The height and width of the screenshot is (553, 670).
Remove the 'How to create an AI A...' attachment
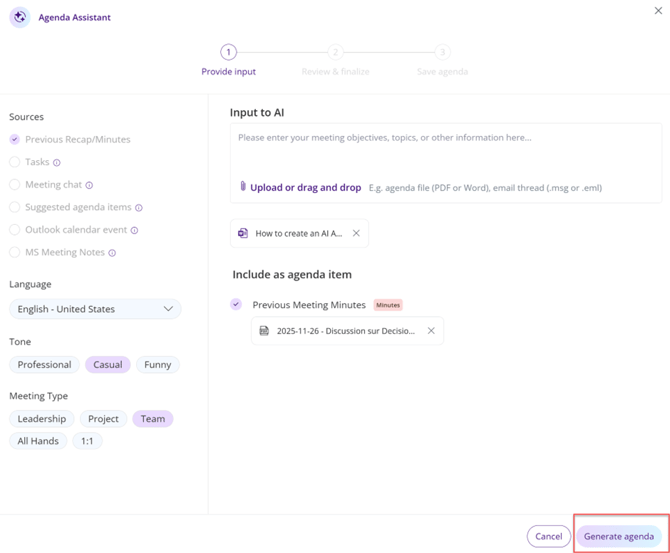pyautogui.click(x=356, y=233)
